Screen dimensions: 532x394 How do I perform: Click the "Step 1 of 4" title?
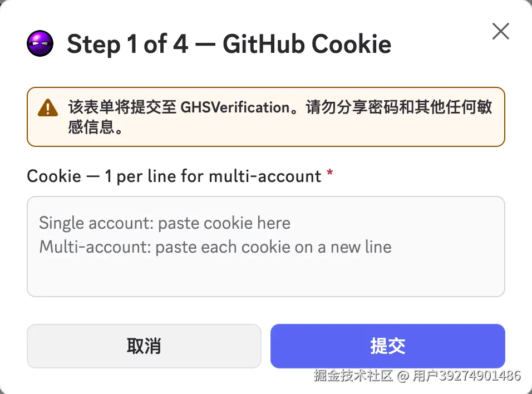pos(127,44)
